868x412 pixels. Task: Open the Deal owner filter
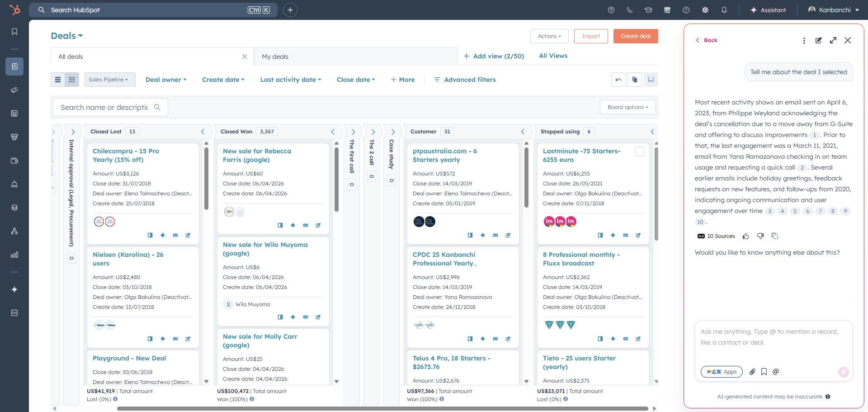point(166,80)
